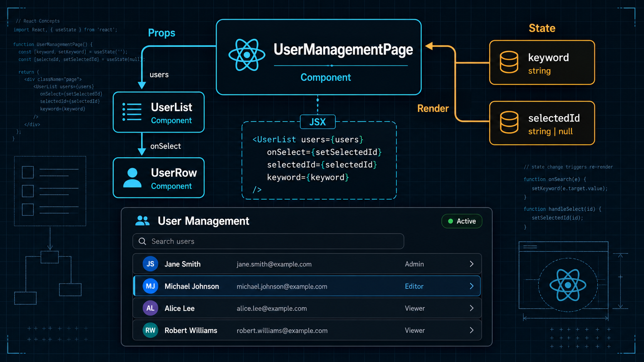The image size is (644, 362).
Task: Open Robert Williams row chevron
Action: coord(471,330)
